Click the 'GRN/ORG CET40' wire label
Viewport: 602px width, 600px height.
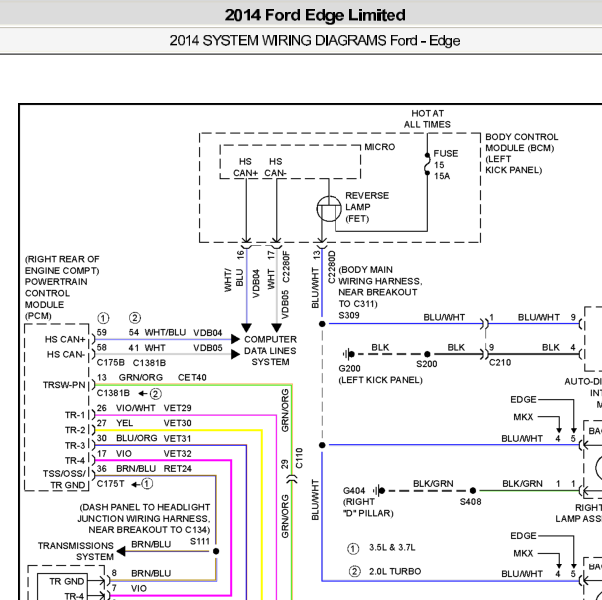coord(162,377)
